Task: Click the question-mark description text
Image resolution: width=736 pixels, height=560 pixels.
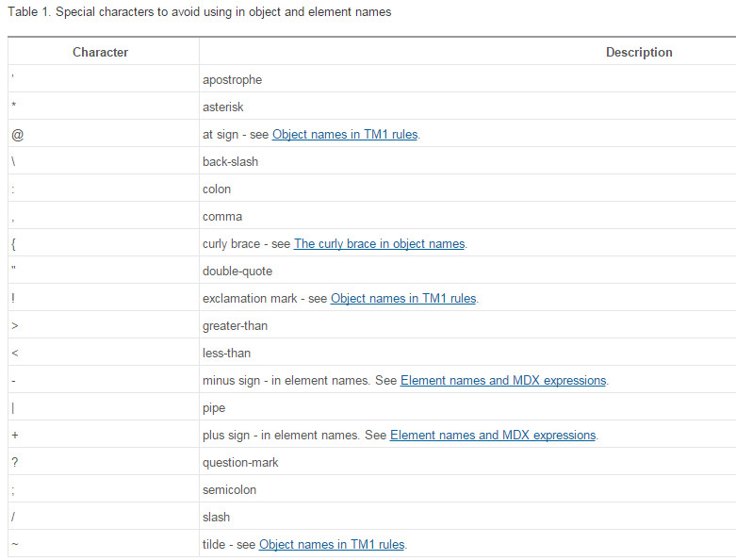Action: coord(240,463)
